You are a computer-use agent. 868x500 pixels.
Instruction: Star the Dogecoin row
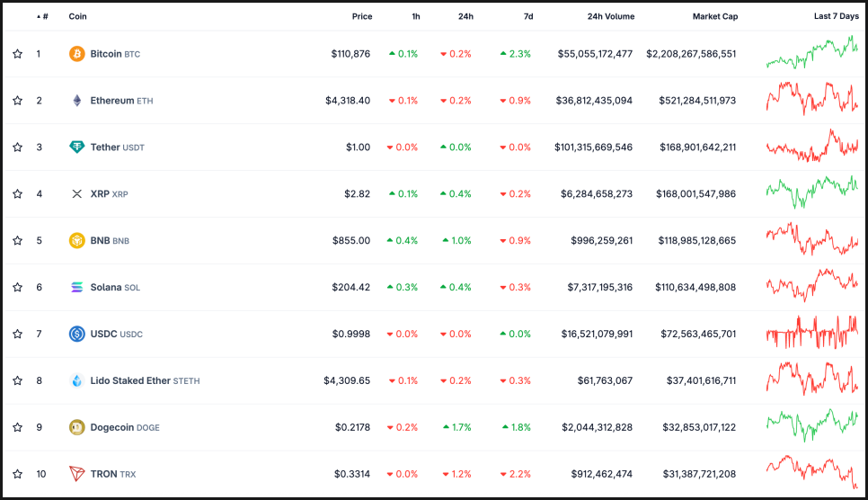point(18,427)
